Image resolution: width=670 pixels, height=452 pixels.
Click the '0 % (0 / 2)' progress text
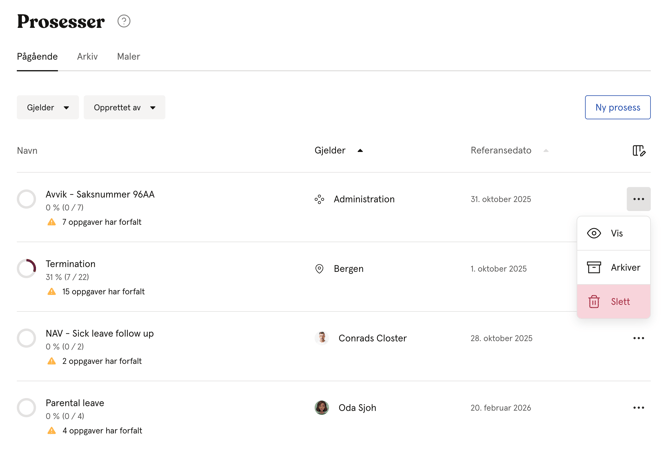(x=65, y=346)
